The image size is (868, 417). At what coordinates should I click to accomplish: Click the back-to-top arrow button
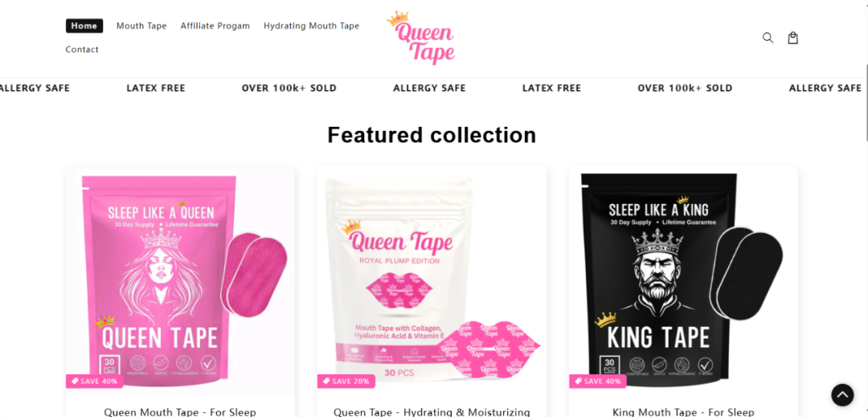point(842,395)
